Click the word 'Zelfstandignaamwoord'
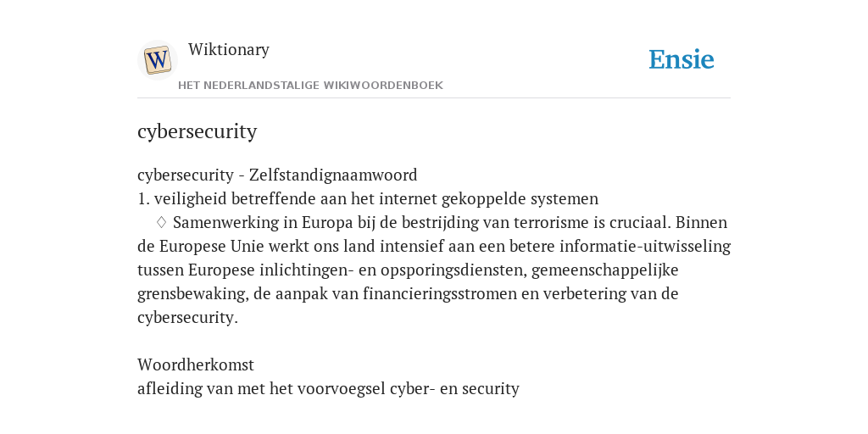 [333, 175]
